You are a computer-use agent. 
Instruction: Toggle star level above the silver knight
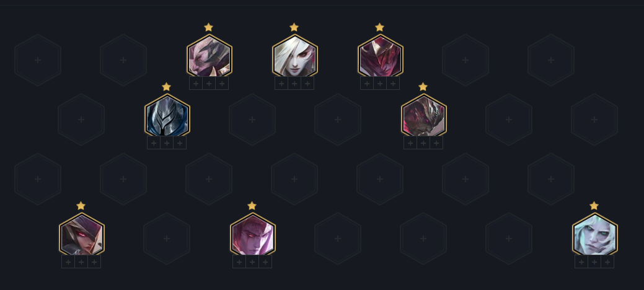click(166, 87)
